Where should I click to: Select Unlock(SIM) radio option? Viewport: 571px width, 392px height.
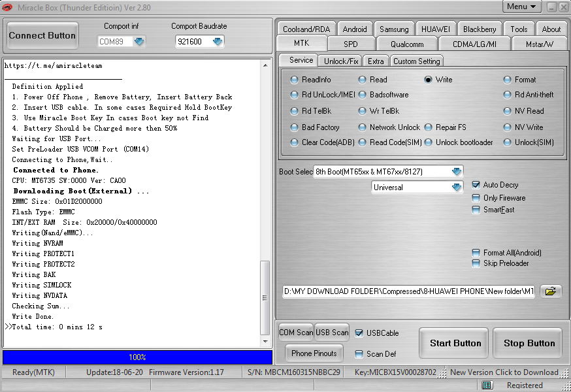click(507, 142)
